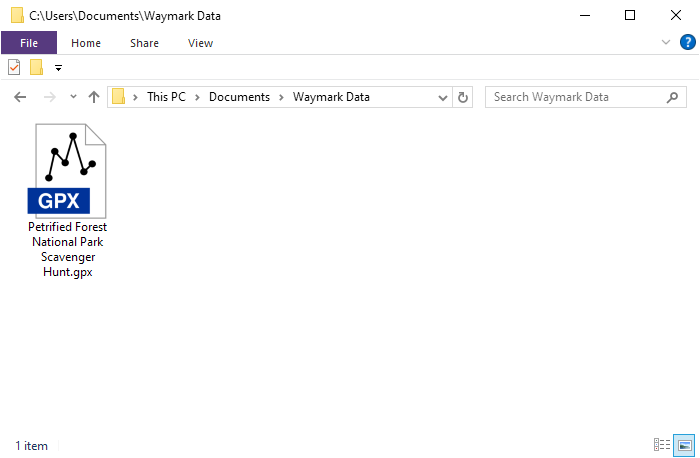Go forward with the right arrow

[50, 97]
